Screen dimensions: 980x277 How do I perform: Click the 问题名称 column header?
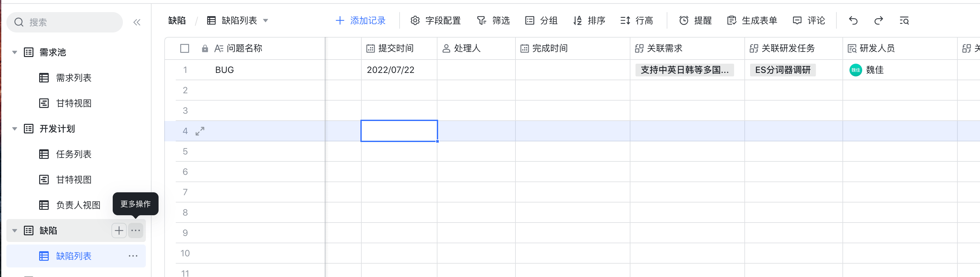245,48
